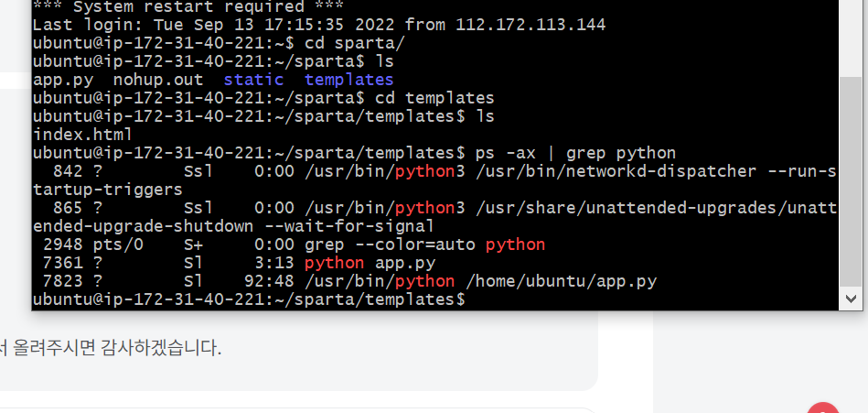Click the Korean message ending in 감사하겠습니다
This screenshot has height=413, width=868.
[112, 348]
